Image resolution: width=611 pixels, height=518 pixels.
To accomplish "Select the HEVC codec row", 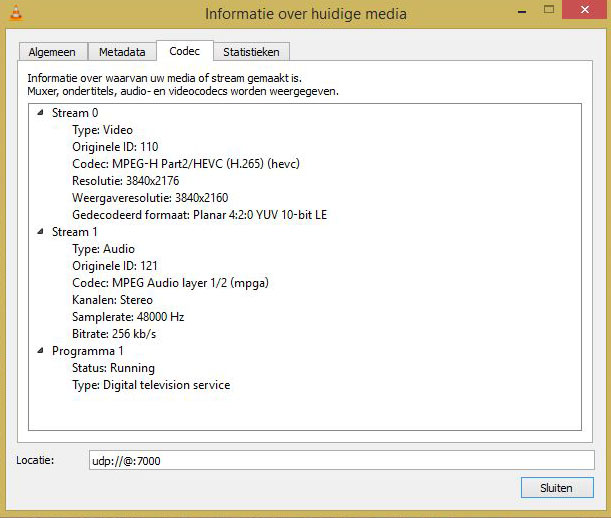I will point(186,164).
